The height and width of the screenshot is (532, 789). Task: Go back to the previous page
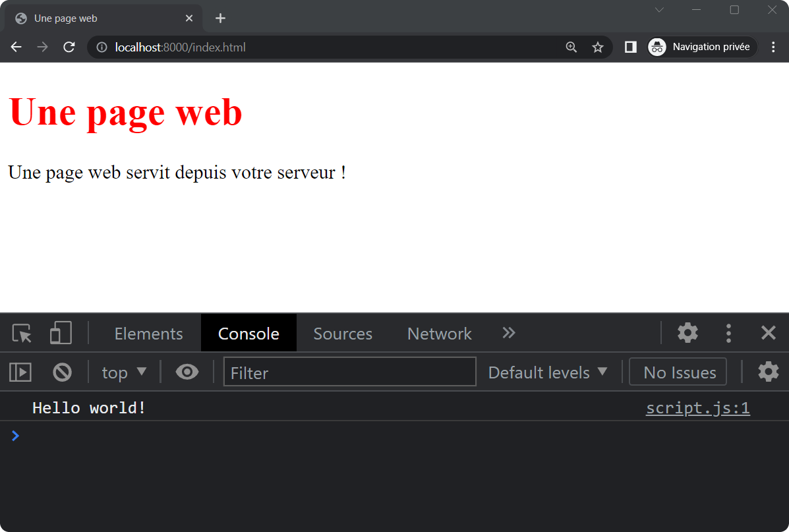point(16,47)
